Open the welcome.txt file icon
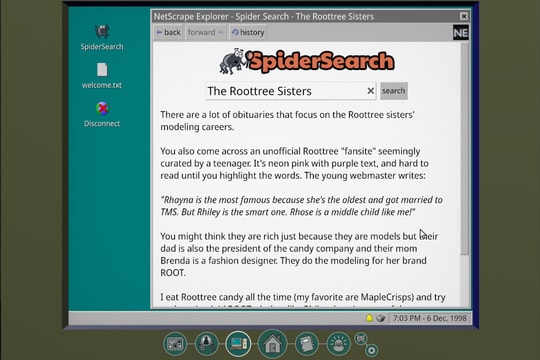 (102, 76)
